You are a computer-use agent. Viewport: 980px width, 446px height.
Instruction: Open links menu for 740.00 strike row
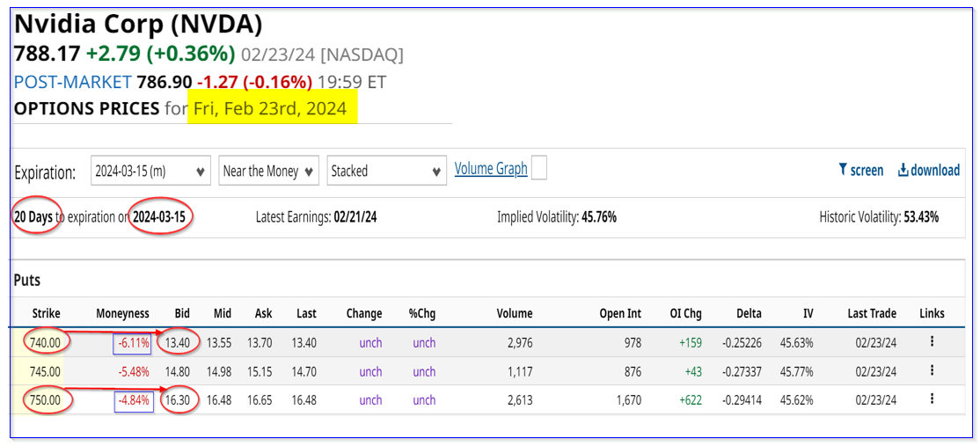click(x=932, y=342)
